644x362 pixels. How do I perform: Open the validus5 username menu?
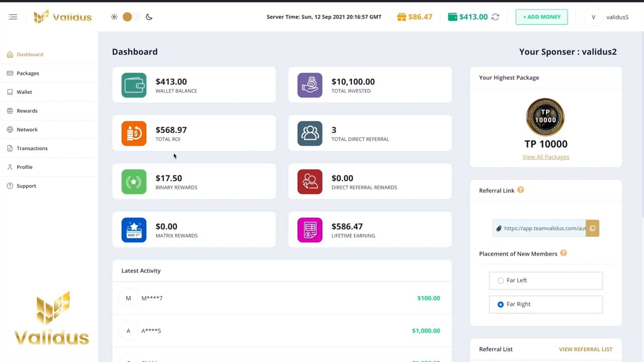pos(617,17)
